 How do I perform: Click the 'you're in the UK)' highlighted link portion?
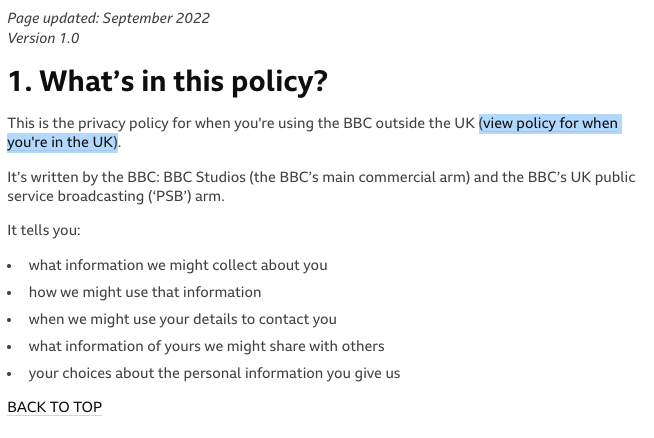63,143
